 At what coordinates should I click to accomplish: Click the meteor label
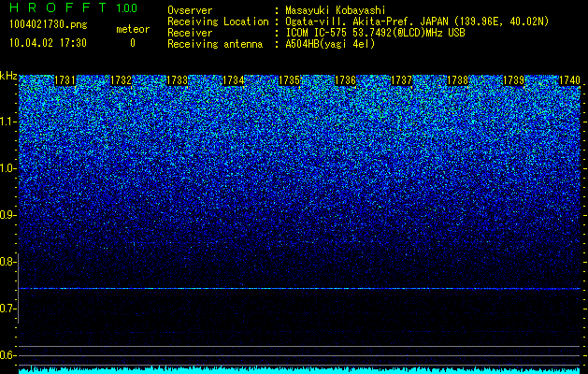133,29
